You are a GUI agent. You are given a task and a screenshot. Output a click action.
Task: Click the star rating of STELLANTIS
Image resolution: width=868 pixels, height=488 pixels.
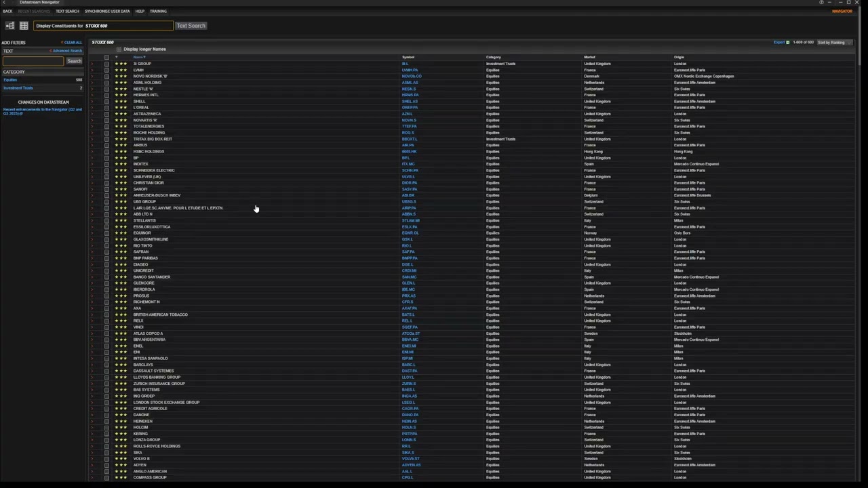click(x=121, y=220)
